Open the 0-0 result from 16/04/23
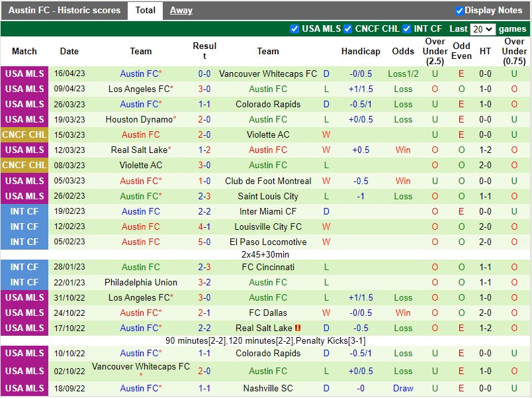Image resolution: width=532 pixels, height=398 pixels. coord(204,74)
